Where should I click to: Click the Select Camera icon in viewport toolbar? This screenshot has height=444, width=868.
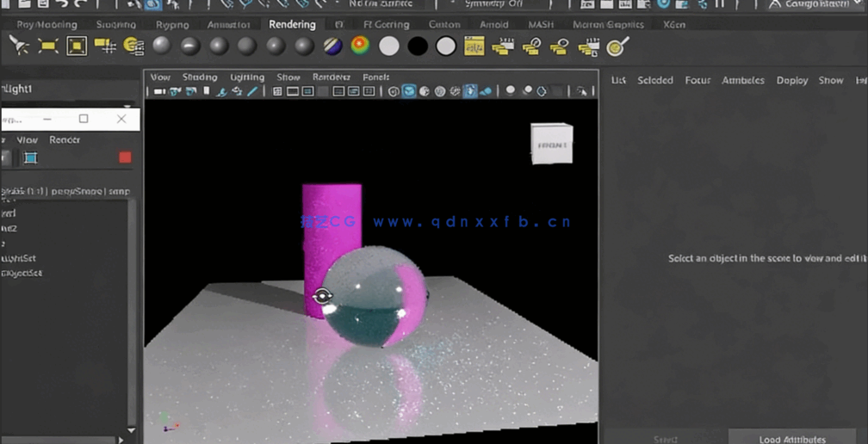coord(159,92)
